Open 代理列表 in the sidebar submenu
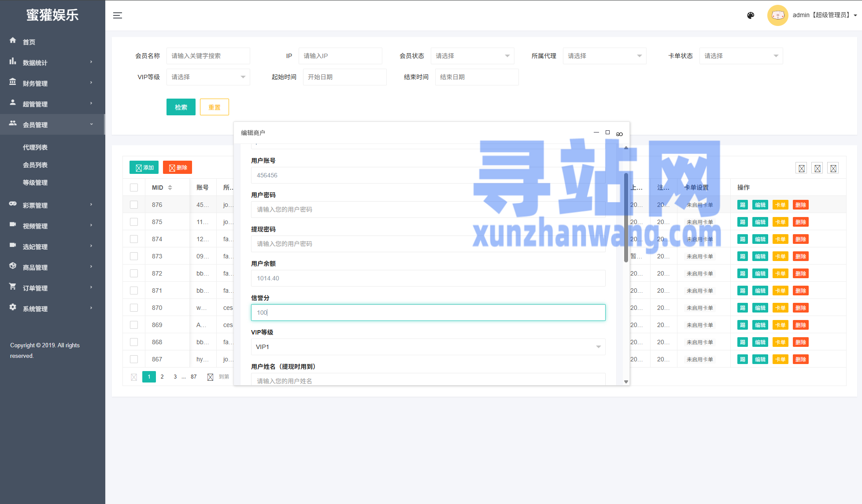Screen dimensions: 862x504 click(x=35, y=147)
